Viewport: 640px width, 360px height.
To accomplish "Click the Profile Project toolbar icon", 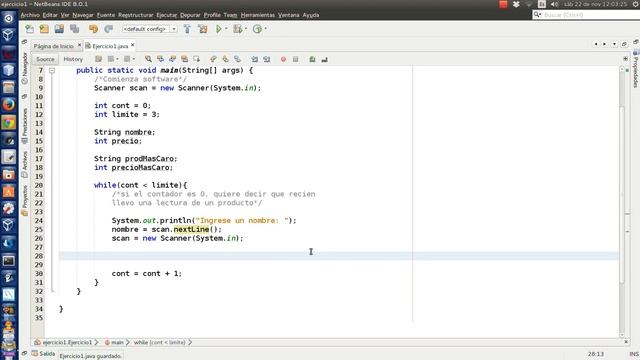I will point(257,29).
